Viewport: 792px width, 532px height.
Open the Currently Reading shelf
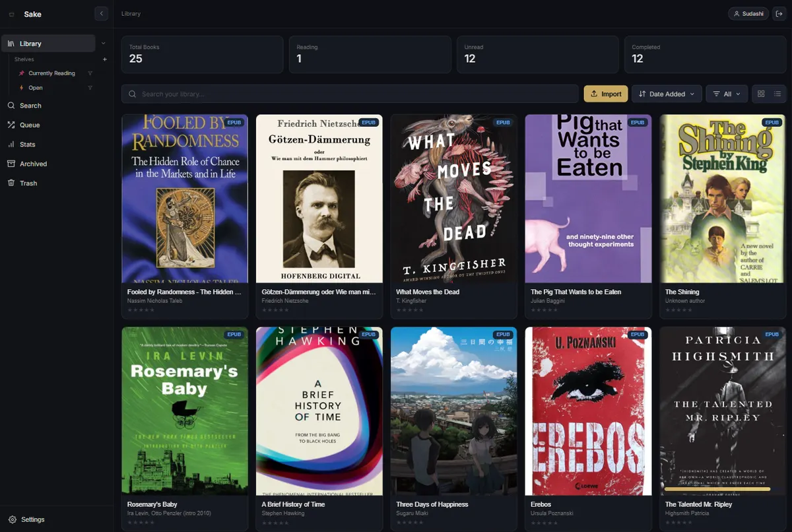point(51,73)
